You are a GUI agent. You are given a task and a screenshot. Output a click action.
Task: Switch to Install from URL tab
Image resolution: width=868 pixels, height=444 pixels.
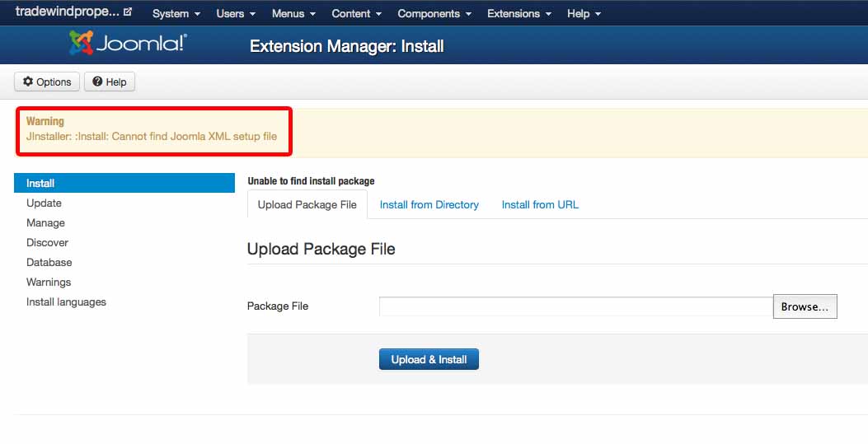pos(540,204)
